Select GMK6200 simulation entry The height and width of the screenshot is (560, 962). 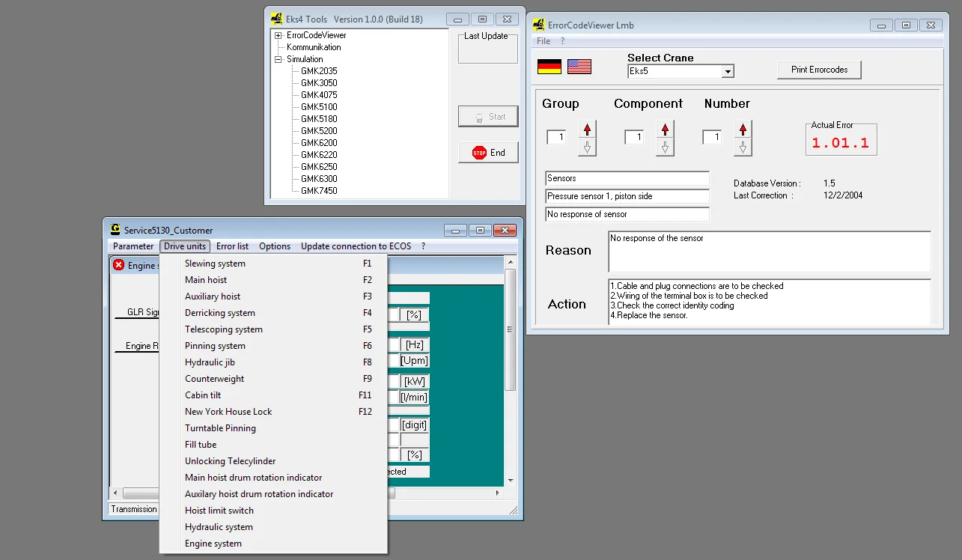pyautogui.click(x=319, y=143)
